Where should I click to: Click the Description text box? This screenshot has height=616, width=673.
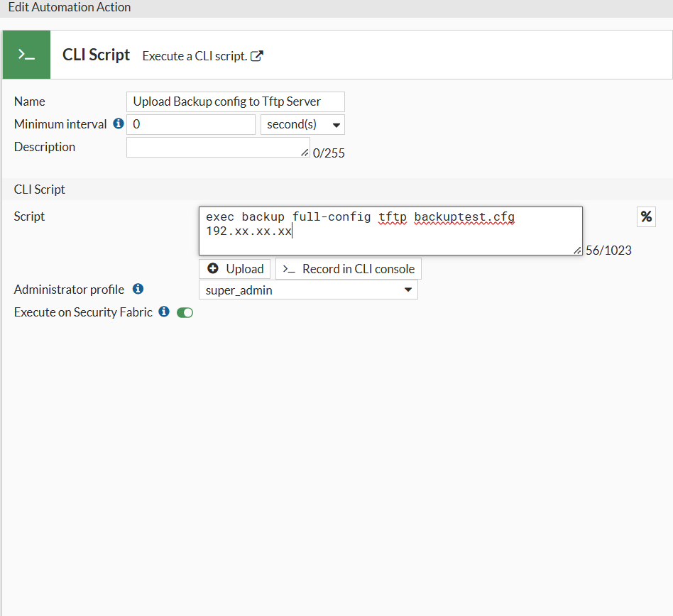click(218, 147)
